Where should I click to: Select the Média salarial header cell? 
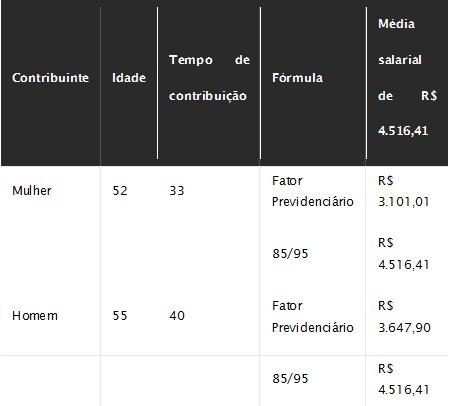(x=407, y=77)
